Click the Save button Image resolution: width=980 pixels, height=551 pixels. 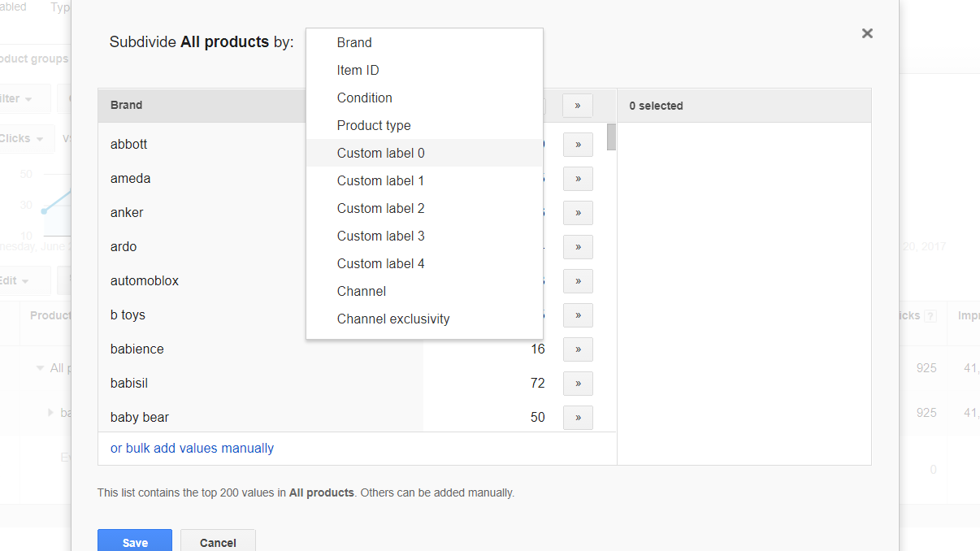click(x=135, y=542)
